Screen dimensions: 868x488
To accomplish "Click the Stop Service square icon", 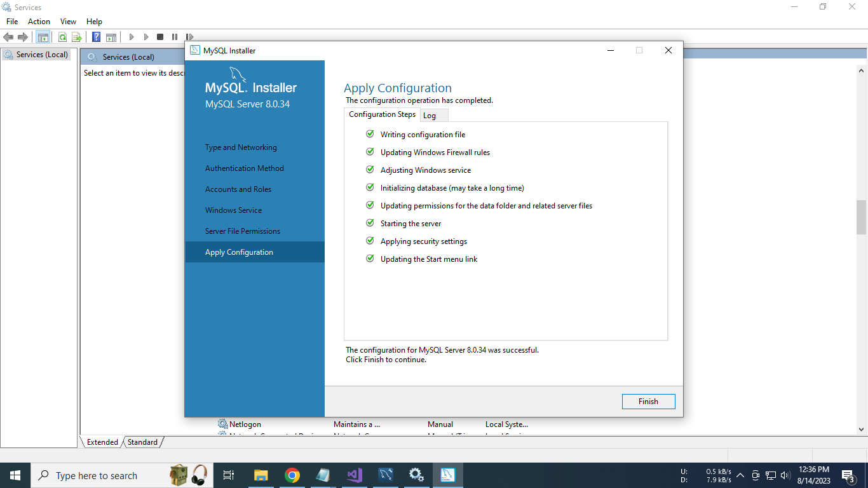I will coord(160,37).
